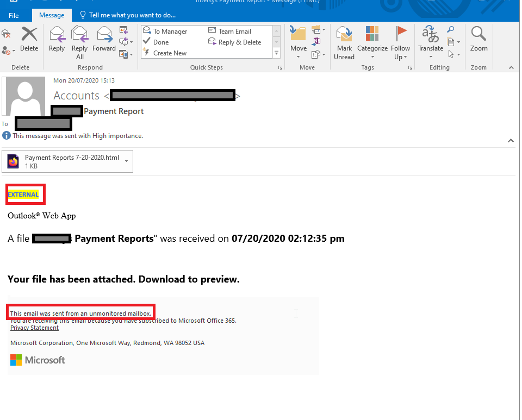Click the Ignore conversation icon
522x420 pixels.
(x=6, y=34)
